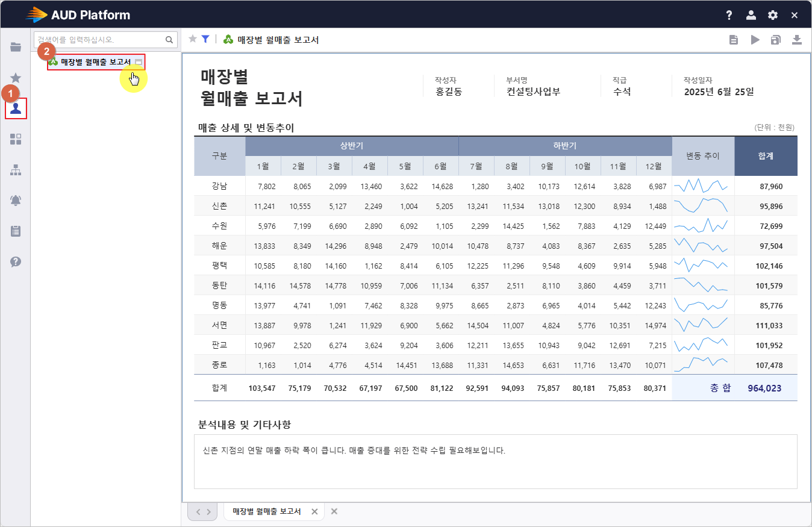Open the alarm bell icon in sidebar

pyautogui.click(x=16, y=201)
